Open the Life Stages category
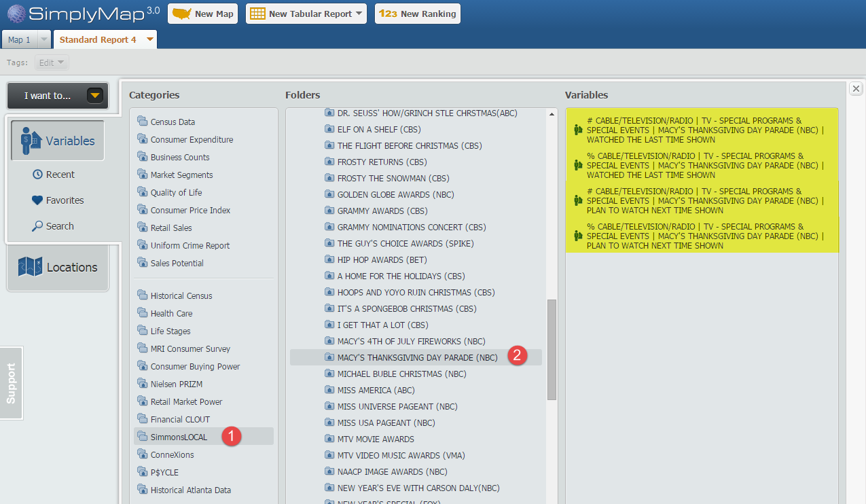 click(170, 331)
